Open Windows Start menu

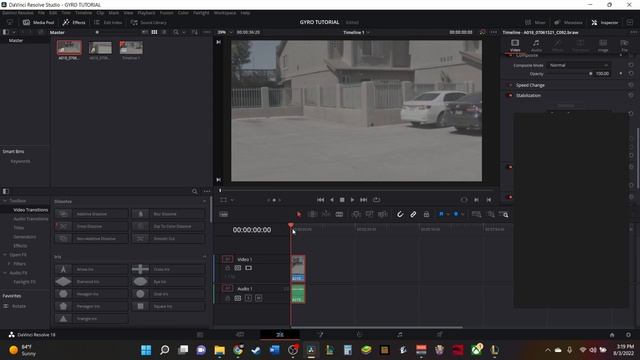coord(146,350)
